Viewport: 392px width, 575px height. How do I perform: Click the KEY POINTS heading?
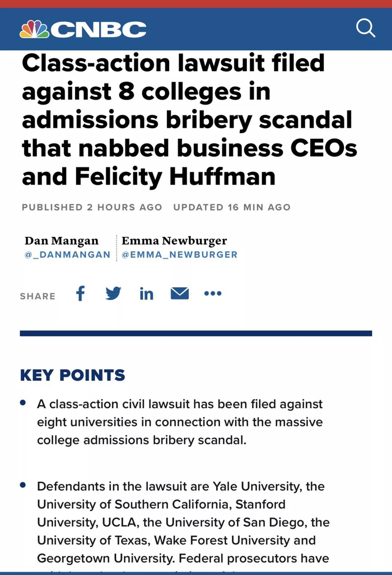coord(72,375)
